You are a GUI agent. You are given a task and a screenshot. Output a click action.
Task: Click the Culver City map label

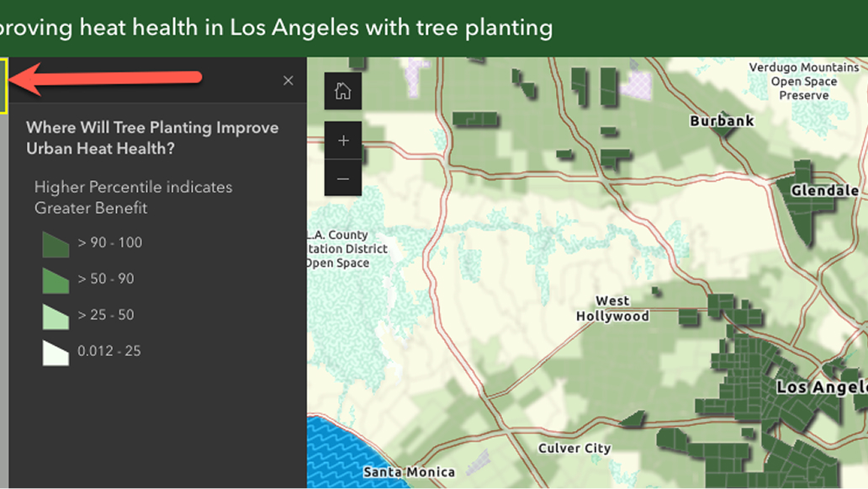(x=574, y=449)
